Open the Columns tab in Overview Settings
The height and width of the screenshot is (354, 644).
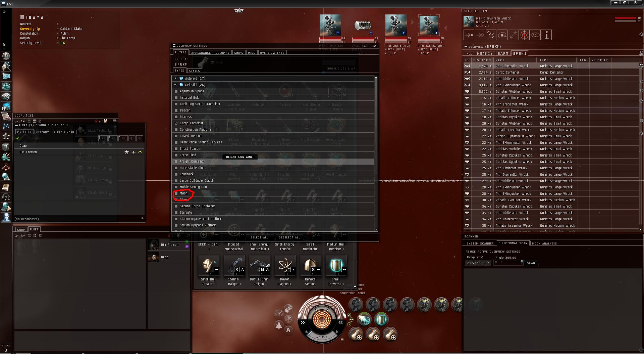[222, 53]
